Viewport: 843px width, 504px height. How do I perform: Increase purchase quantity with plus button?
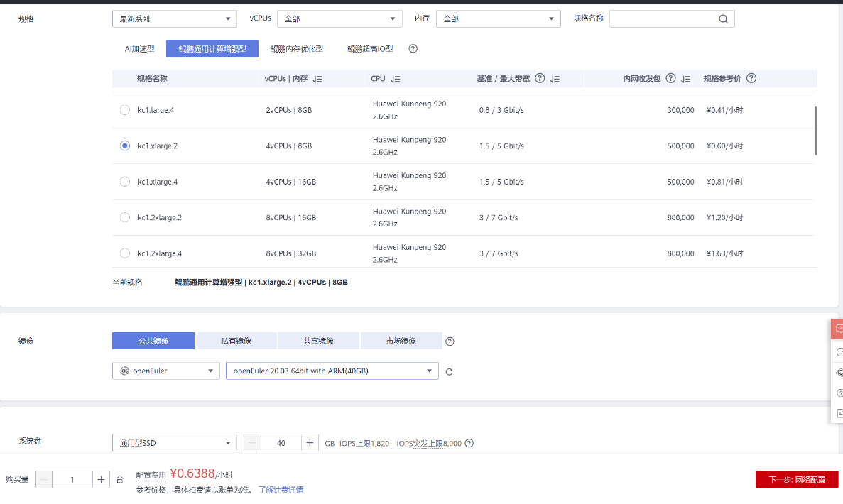[101, 479]
